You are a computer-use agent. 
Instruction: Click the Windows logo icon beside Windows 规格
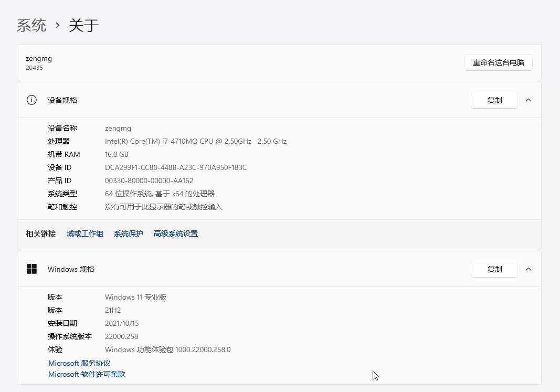click(x=31, y=269)
